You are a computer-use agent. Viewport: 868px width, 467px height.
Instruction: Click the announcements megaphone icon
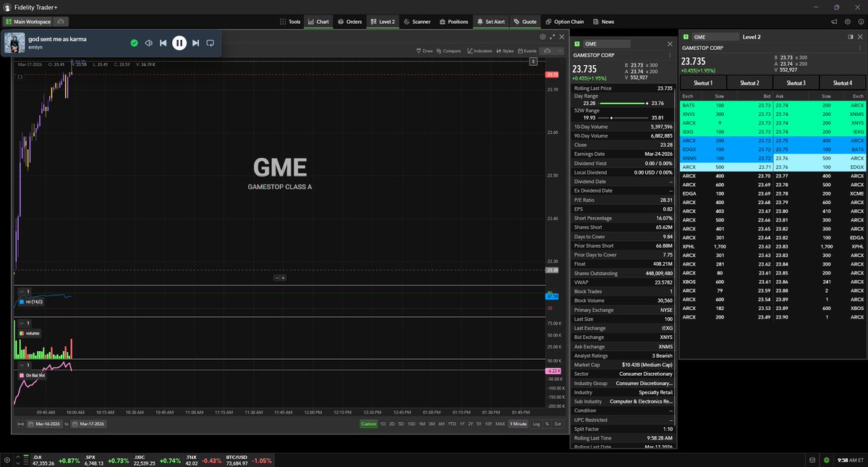coord(833,22)
